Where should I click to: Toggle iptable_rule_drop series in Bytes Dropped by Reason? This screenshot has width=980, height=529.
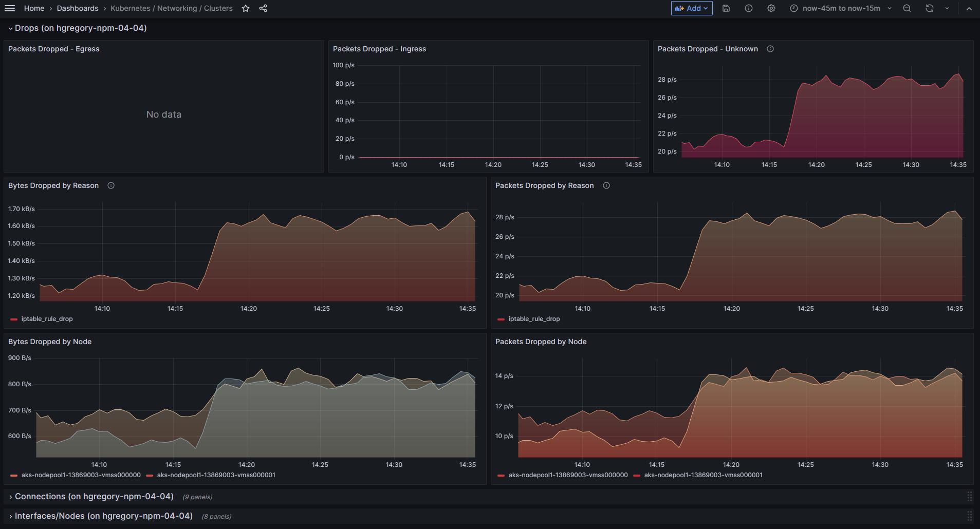tap(47, 319)
